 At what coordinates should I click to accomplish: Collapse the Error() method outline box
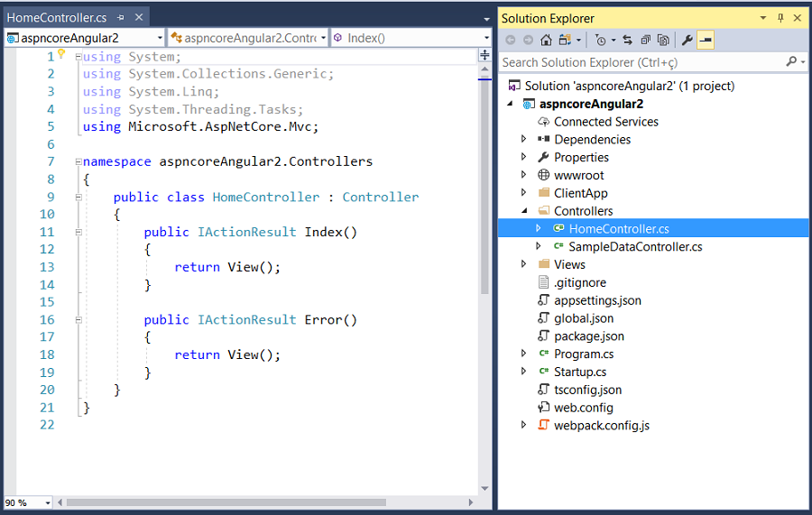(78, 320)
